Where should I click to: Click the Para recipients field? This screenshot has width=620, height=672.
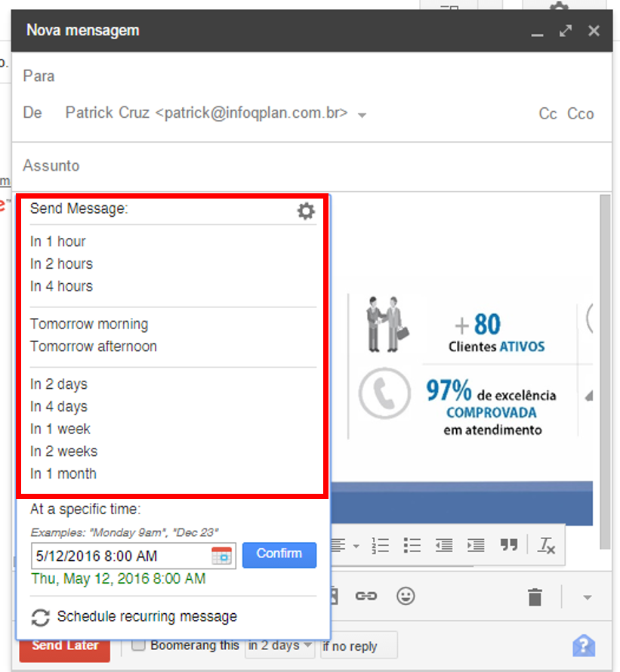(312, 76)
